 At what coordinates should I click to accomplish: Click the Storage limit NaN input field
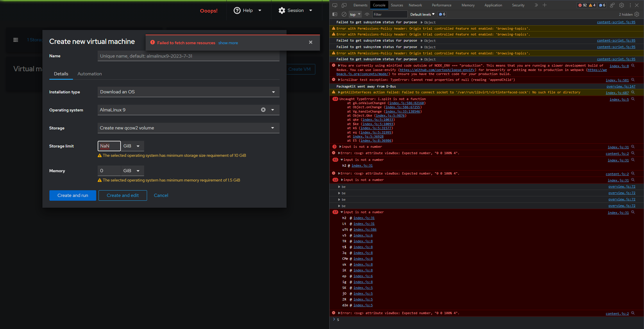(109, 146)
